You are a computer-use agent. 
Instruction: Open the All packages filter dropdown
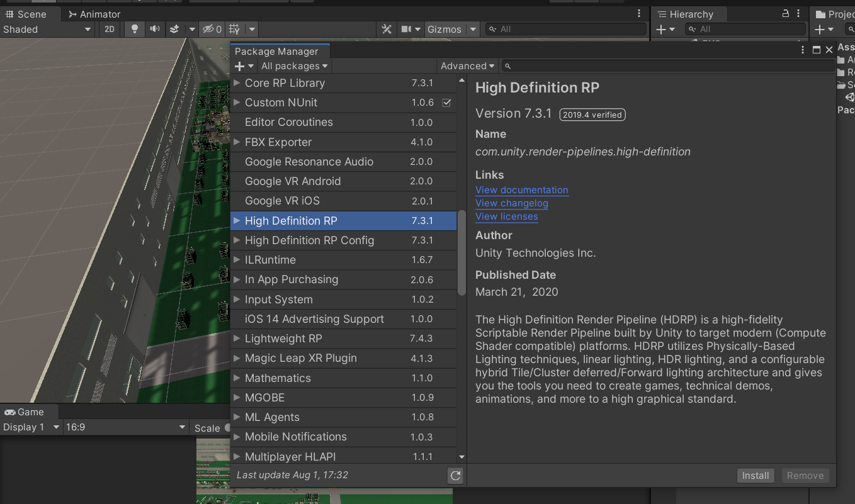[294, 66]
